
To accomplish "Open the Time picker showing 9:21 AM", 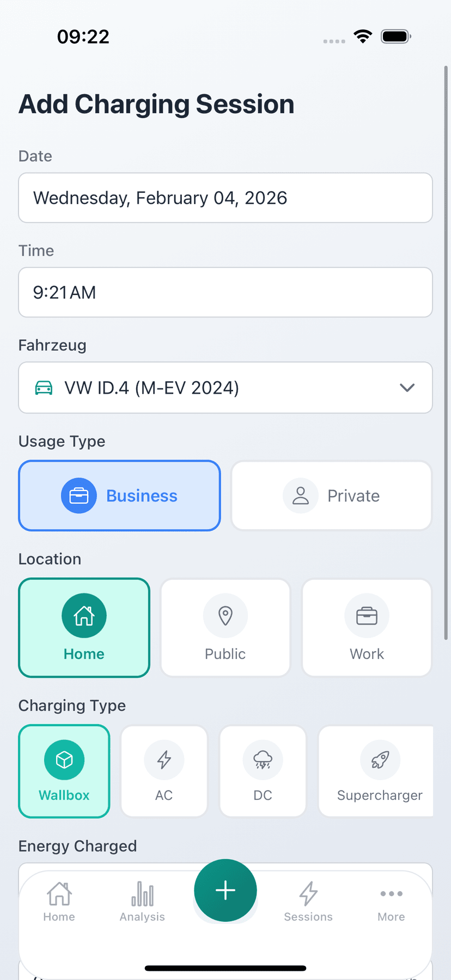I will point(225,292).
